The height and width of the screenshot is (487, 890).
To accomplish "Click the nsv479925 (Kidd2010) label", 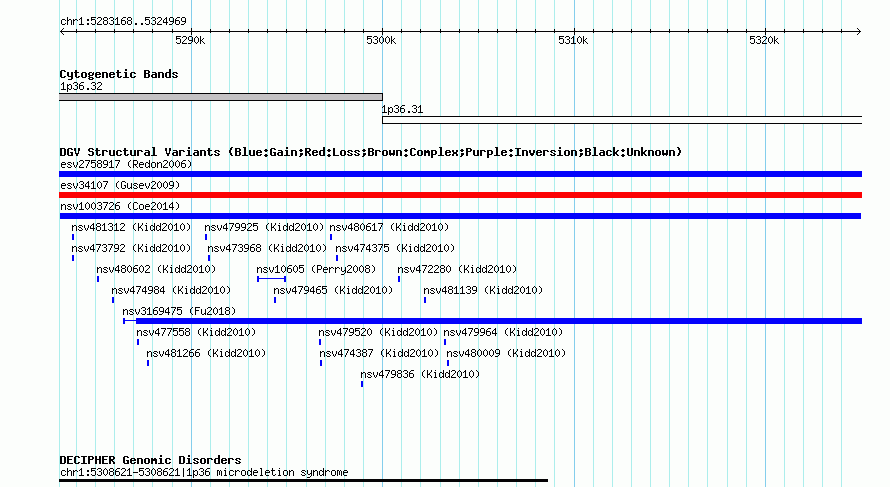I will (x=265, y=227).
